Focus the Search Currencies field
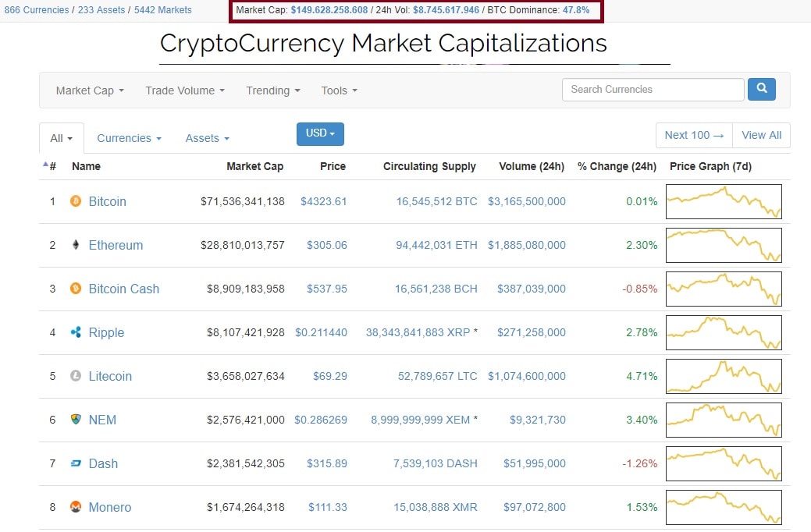This screenshot has height=532, width=811. point(653,90)
